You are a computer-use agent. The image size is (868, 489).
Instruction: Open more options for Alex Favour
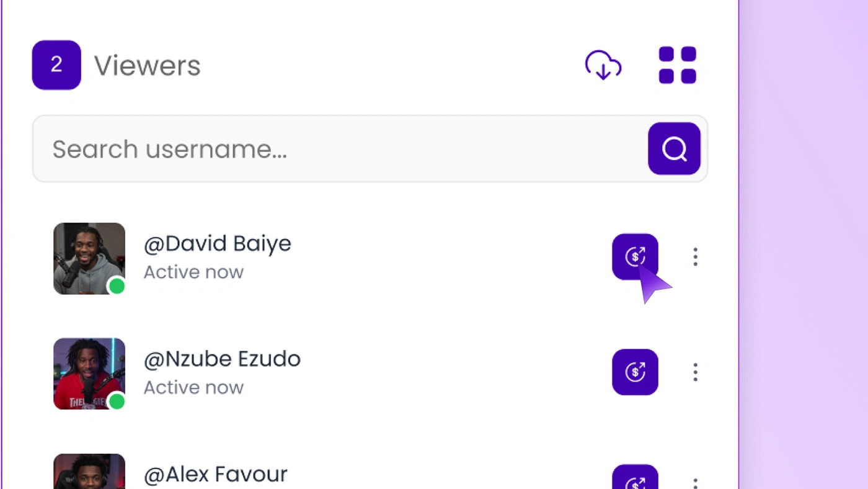695,482
